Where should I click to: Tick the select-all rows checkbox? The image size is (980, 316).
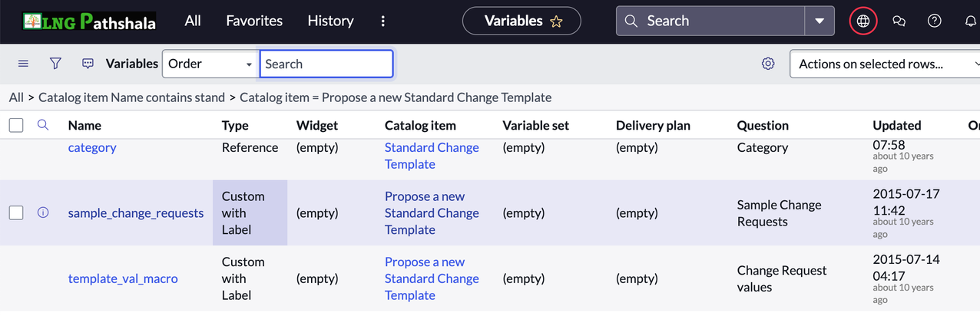coord(16,125)
